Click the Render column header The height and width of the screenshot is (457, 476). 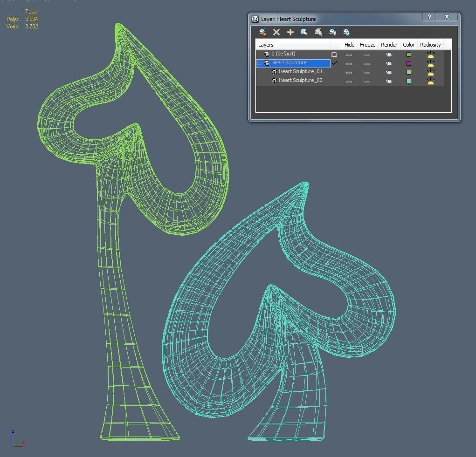[x=389, y=45]
